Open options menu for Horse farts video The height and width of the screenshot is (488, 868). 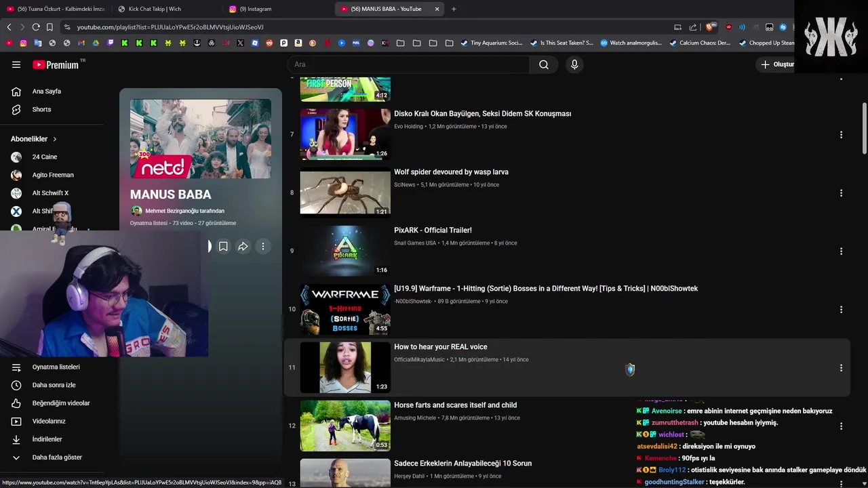pyautogui.click(x=841, y=426)
